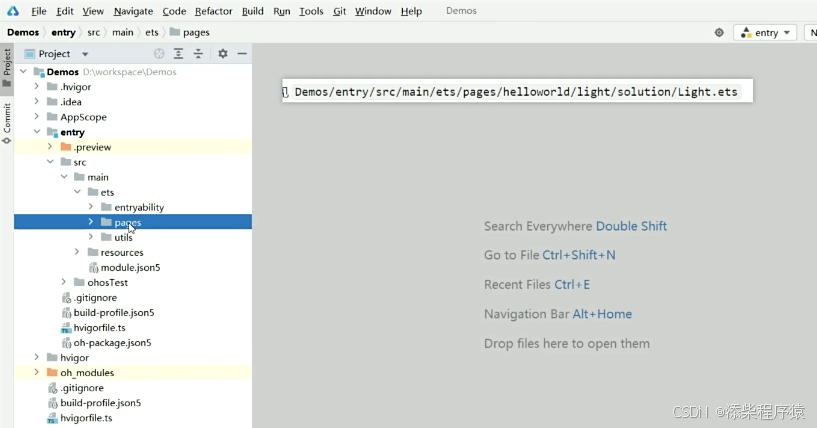Click the Light.ets path text field
This screenshot has width=817, height=428.
[x=517, y=92]
